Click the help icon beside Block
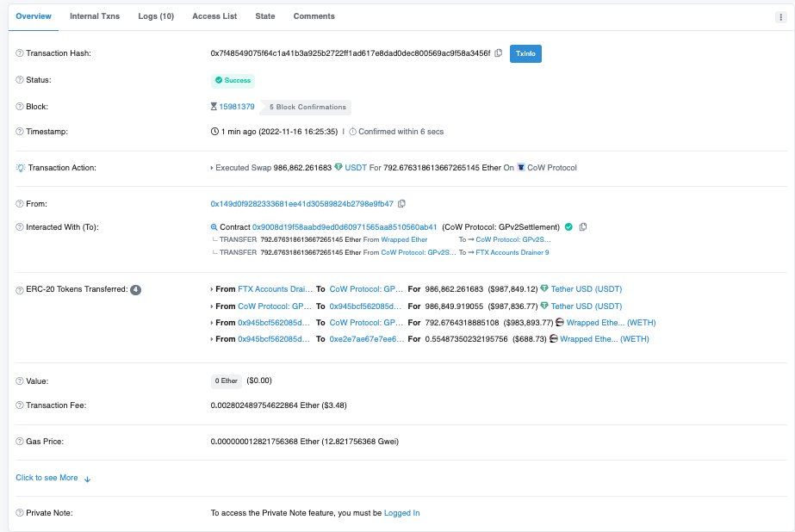 pyautogui.click(x=20, y=107)
